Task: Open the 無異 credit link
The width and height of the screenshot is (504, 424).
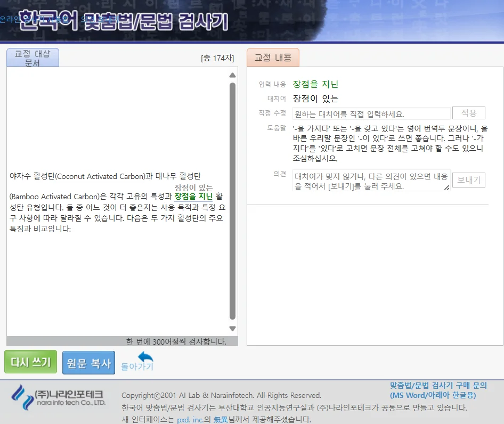Action: click(x=222, y=419)
